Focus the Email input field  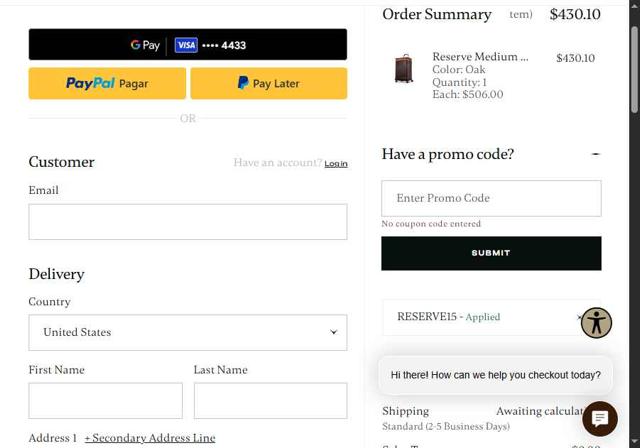[x=188, y=222]
